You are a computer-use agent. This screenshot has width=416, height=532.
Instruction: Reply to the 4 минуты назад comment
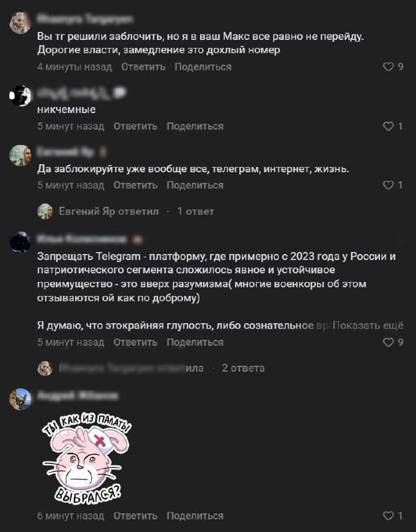point(144,67)
